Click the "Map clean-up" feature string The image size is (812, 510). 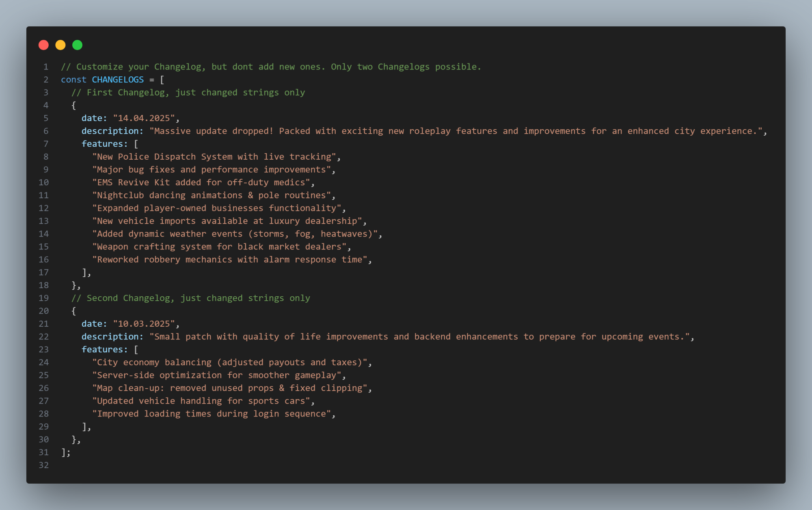[x=230, y=388]
